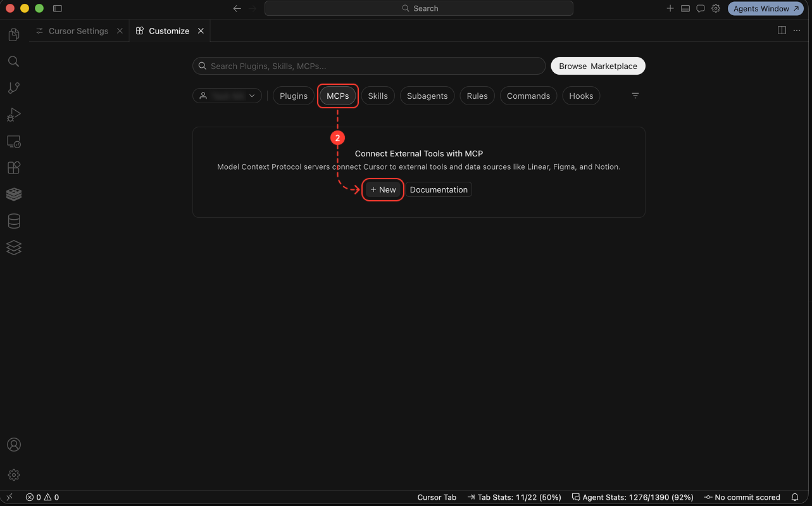The image size is (812, 506).
Task: Go back using the left arrow
Action: pos(237,9)
